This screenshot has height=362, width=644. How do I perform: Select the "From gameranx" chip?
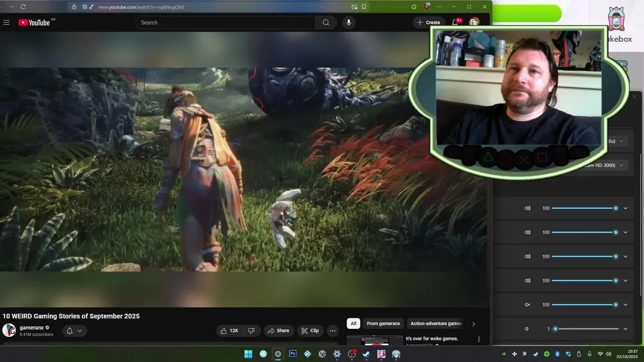coord(383,324)
